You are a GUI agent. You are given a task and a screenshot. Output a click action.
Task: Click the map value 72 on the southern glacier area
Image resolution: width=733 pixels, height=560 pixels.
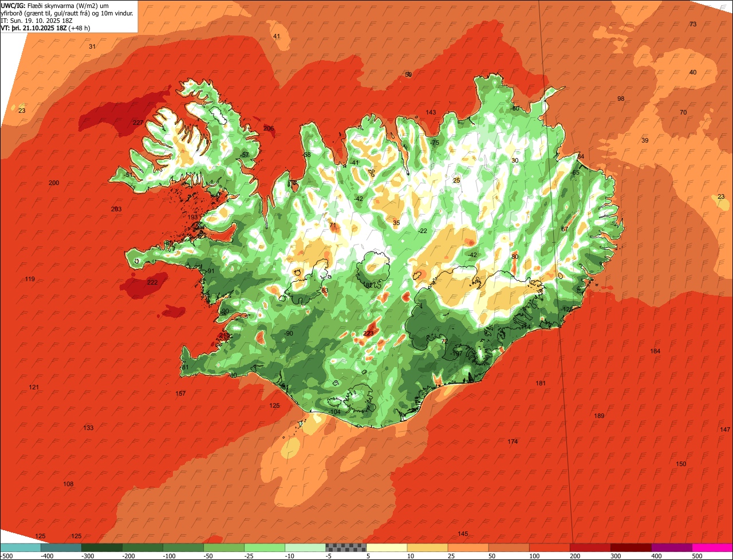(444, 341)
